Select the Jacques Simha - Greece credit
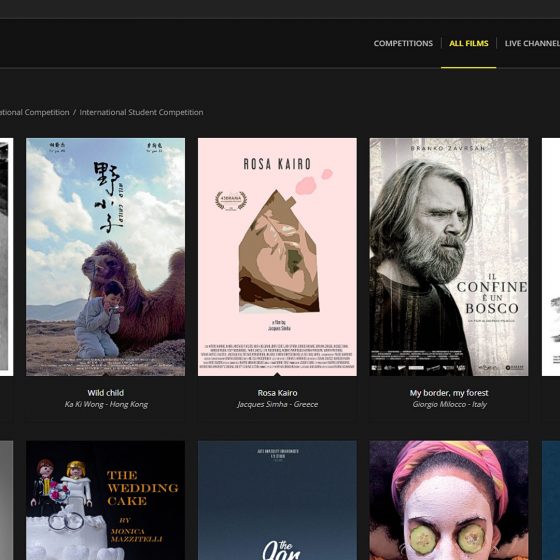This screenshot has width=560, height=560. (277, 404)
